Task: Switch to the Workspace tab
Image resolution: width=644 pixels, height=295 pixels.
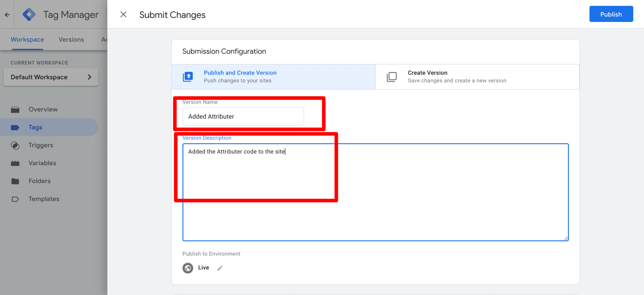Action: click(x=27, y=40)
